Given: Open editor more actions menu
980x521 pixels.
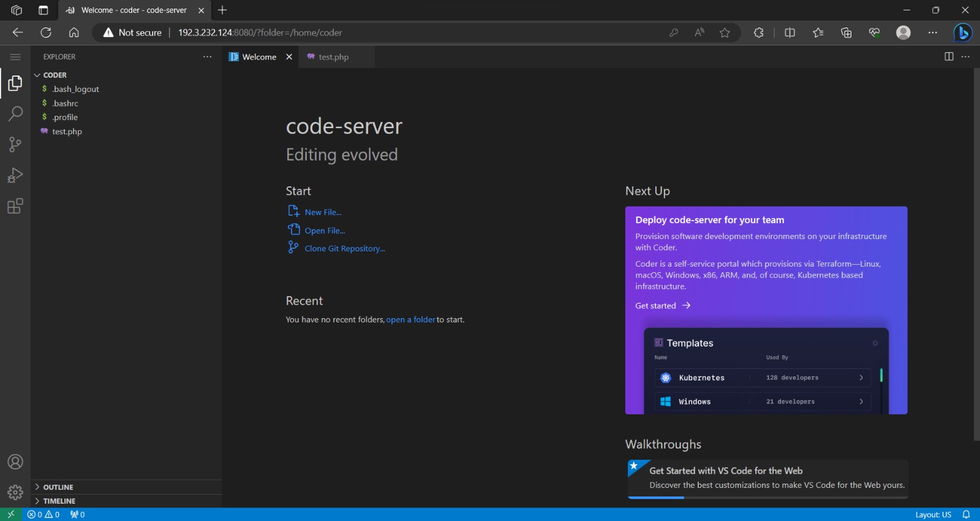Looking at the screenshot, I should [965, 56].
